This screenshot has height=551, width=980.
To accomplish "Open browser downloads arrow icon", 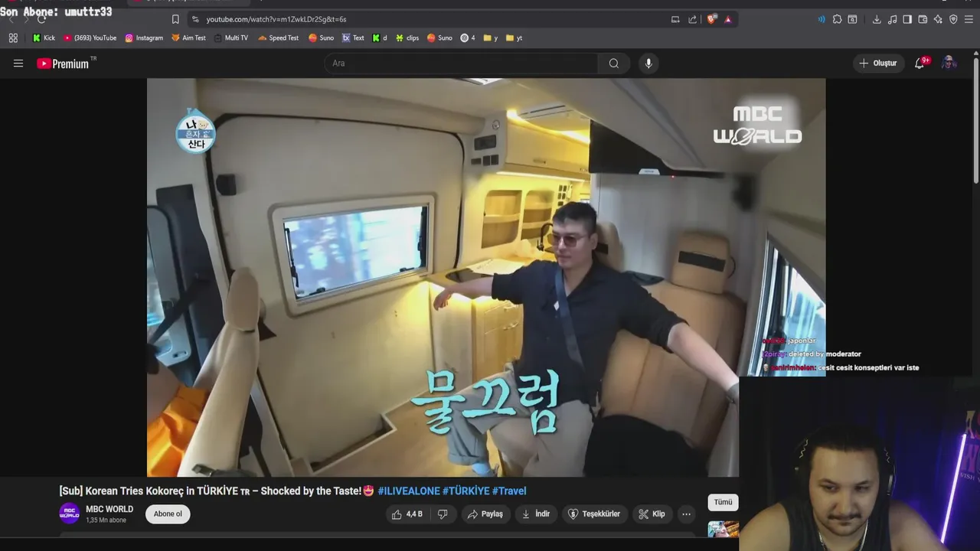I will [877, 19].
